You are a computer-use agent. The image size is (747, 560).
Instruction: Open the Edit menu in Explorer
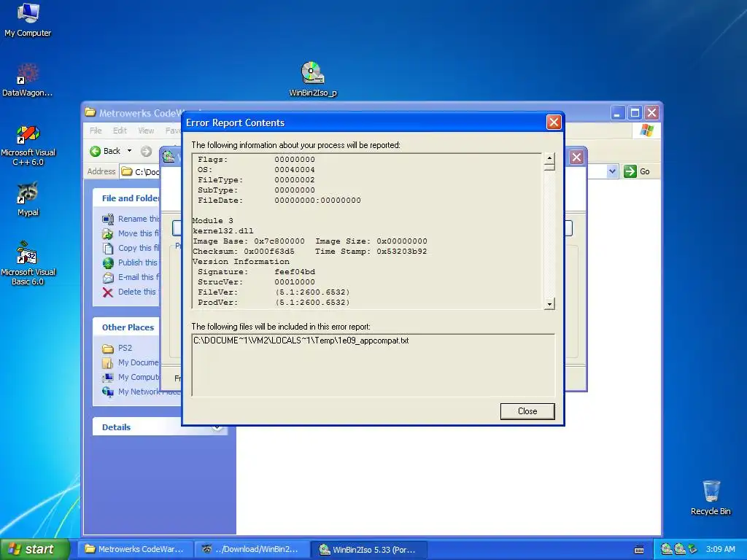click(x=120, y=131)
